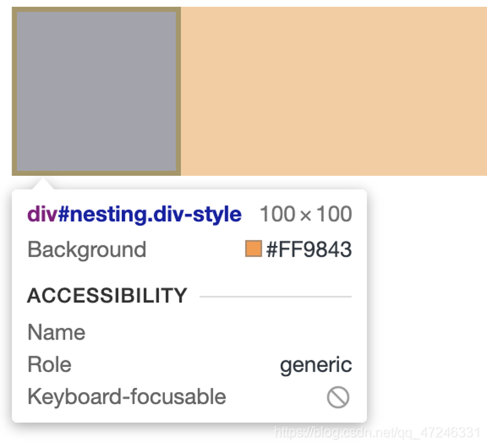Click the Role label in tooltip
Viewport: 487px width, 448px height.
[x=49, y=364]
